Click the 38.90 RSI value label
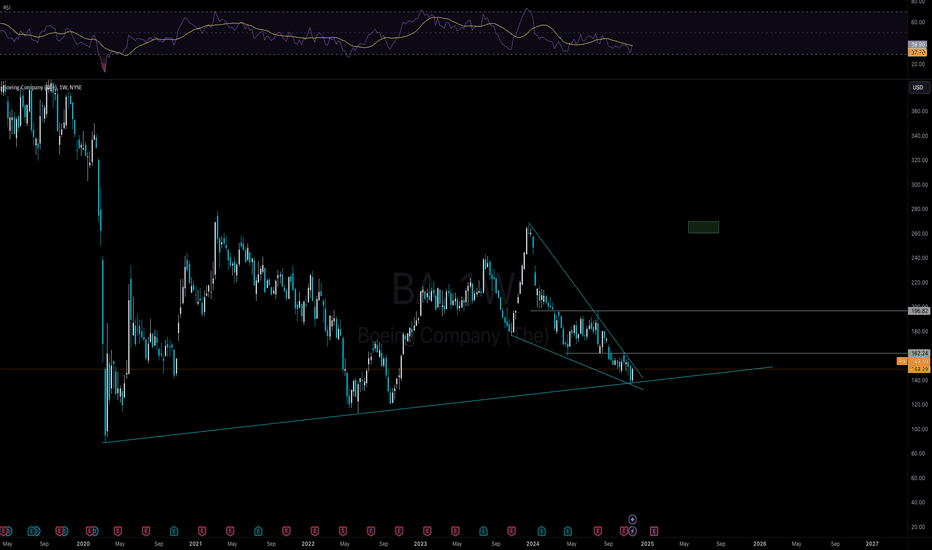The image size is (932, 550). (x=917, y=45)
